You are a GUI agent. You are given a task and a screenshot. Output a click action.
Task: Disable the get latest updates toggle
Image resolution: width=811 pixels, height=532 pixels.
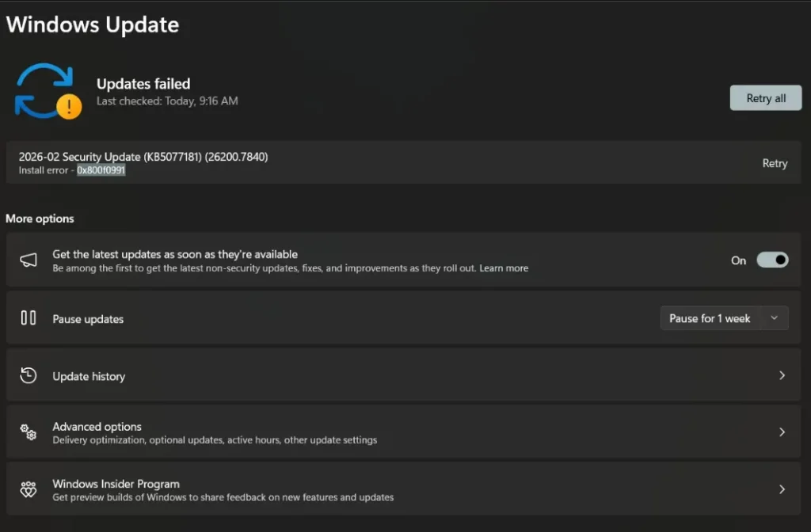pos(772,260)
